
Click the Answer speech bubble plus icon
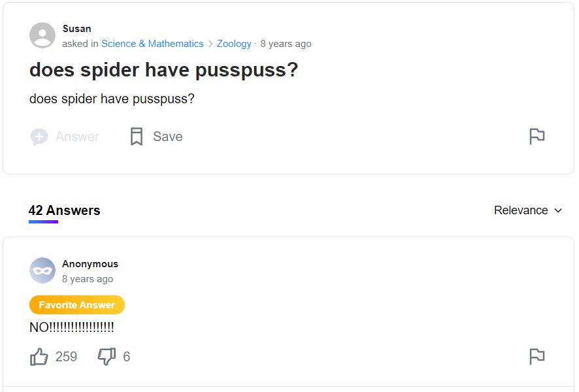point(39,137)
